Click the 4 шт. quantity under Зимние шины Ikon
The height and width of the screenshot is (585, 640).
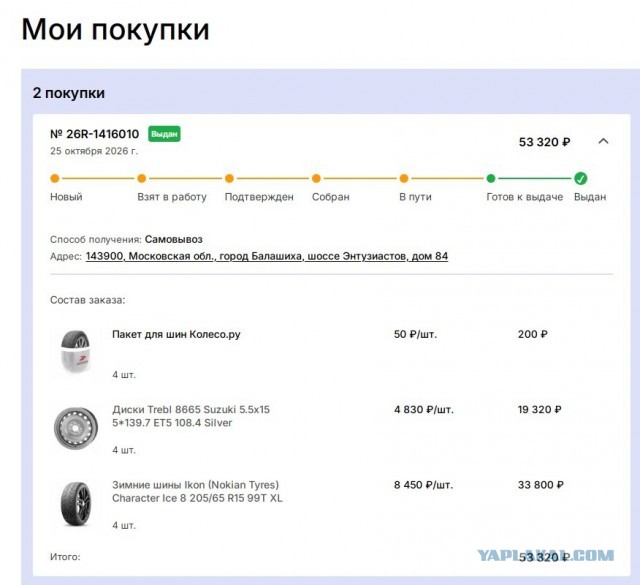click(124, 525)
